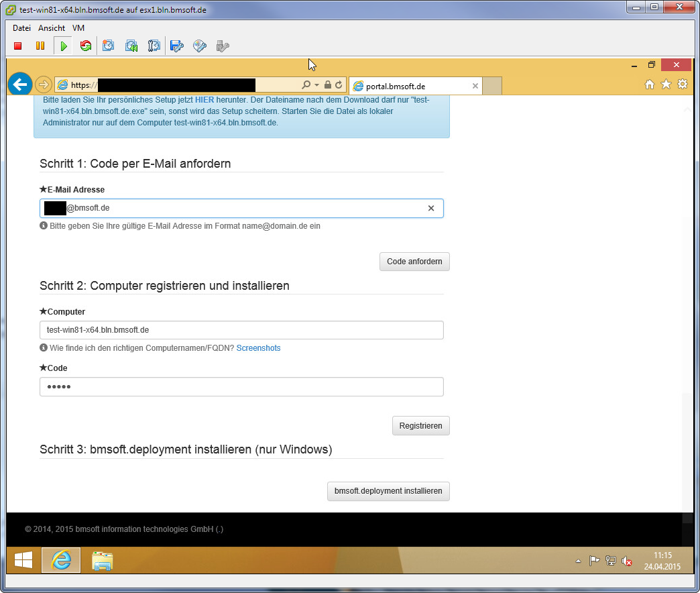
Task: Open the Ansicht menu
Action: pos(52,28)
